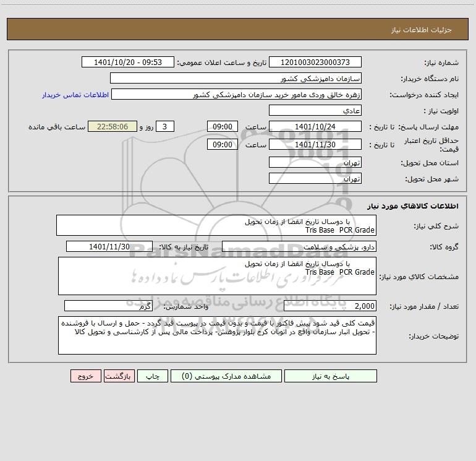Click the پاسخ به نیاز button
This screenshot has height=461, width=476.
[330, 376]
